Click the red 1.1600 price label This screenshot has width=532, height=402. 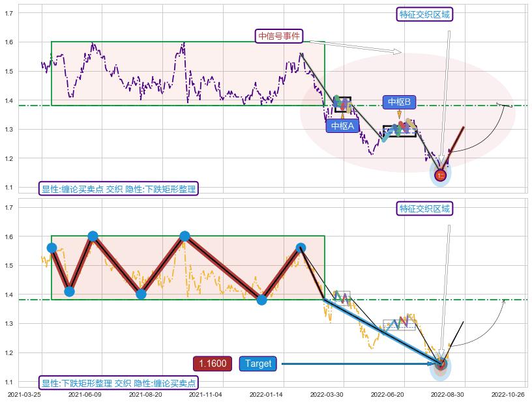pos(213,364)
